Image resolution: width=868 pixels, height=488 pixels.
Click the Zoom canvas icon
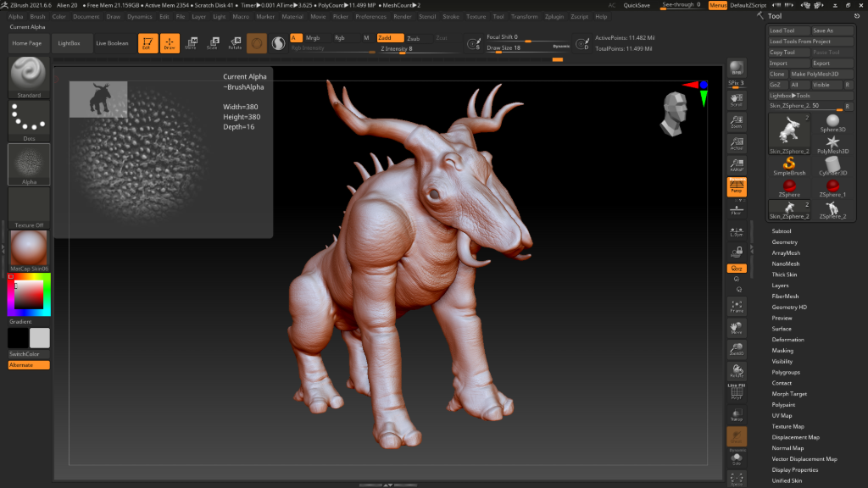pyautogui.click(x=737, y=122)
